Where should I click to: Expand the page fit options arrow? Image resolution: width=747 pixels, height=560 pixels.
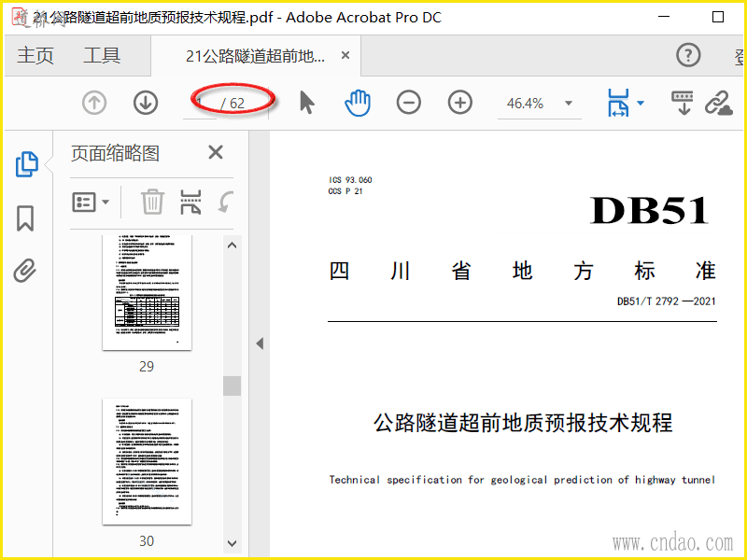pyautogui.click(x=641, y=103)
